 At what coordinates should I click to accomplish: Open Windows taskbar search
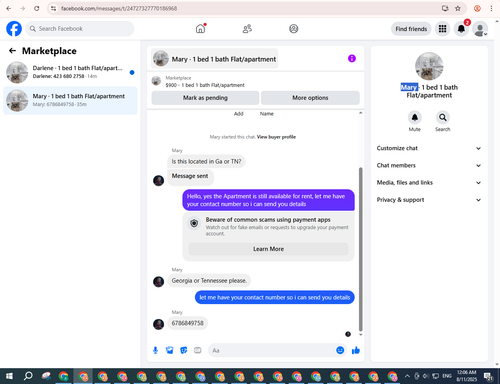(28, 376)
